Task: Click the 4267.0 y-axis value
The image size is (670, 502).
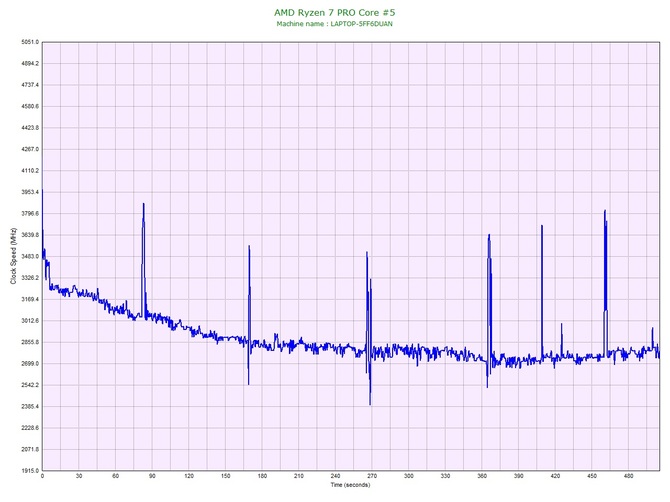Action: tap(30, 150)
